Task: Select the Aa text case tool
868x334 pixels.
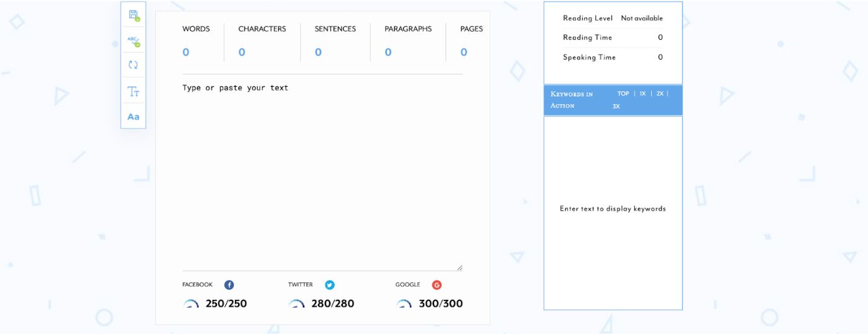Action: click(133, 116)
